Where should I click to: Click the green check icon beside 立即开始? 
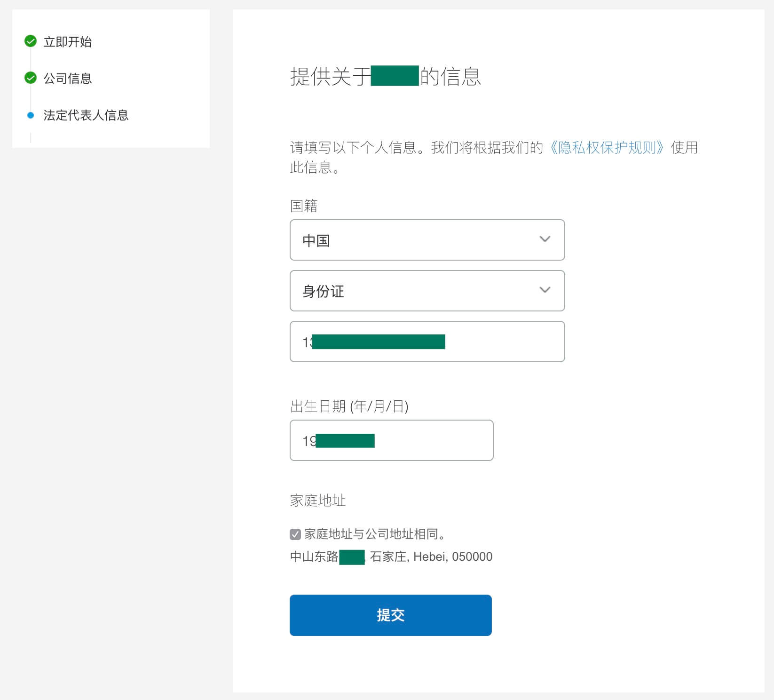pyautogui.click(x=31, y=42)
